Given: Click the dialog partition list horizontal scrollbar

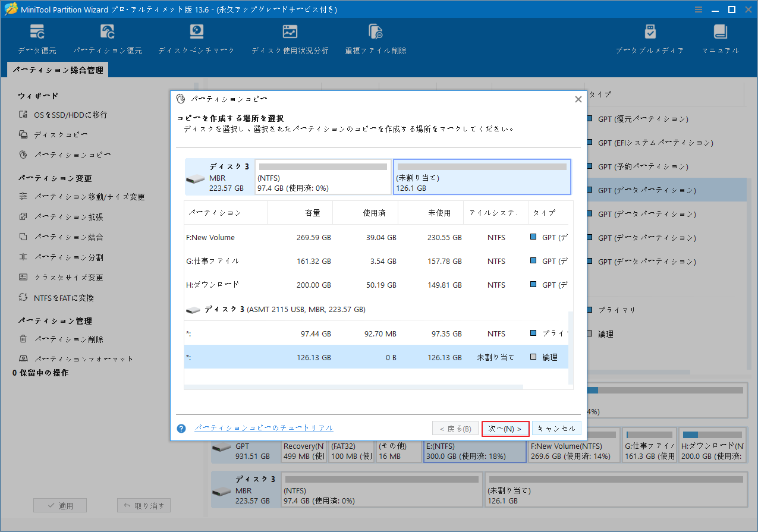Looking at the screenshot, I should point(354,387).
